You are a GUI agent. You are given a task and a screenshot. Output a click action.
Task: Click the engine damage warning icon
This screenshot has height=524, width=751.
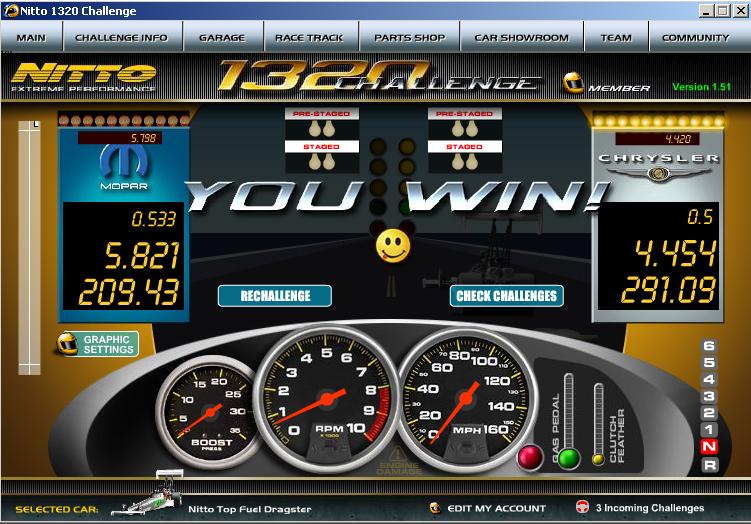(398, 461)
